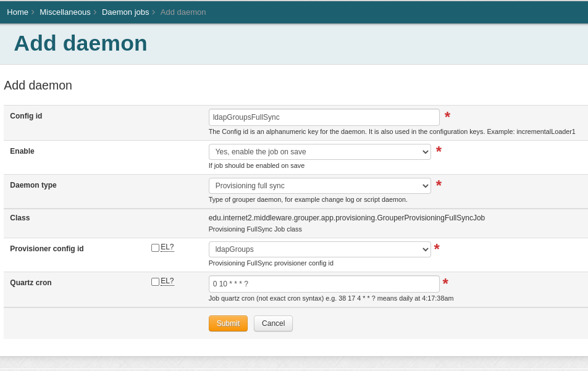Click inside the Quartz cron field
Screen dimensions: 588x371
click(x=324, y=284)
